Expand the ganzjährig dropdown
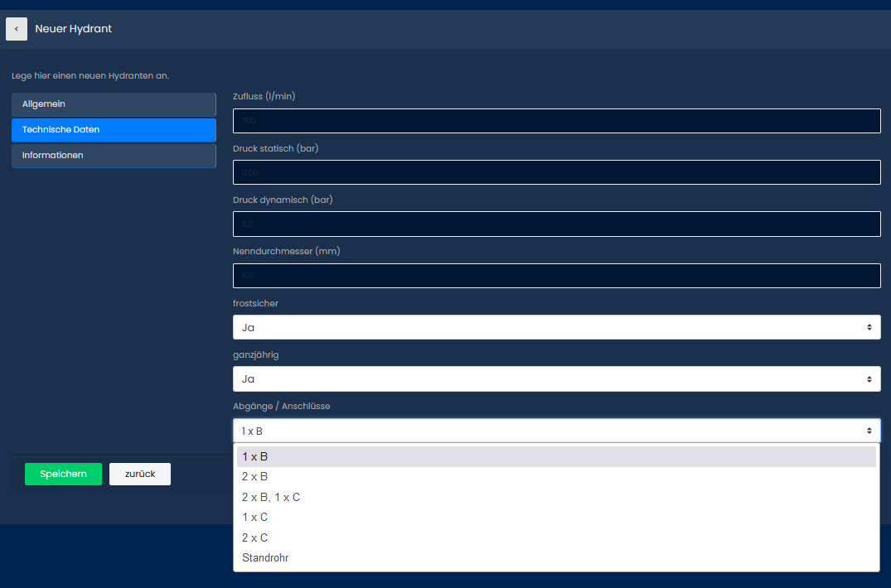891x588 pixels. click(557, 379)
